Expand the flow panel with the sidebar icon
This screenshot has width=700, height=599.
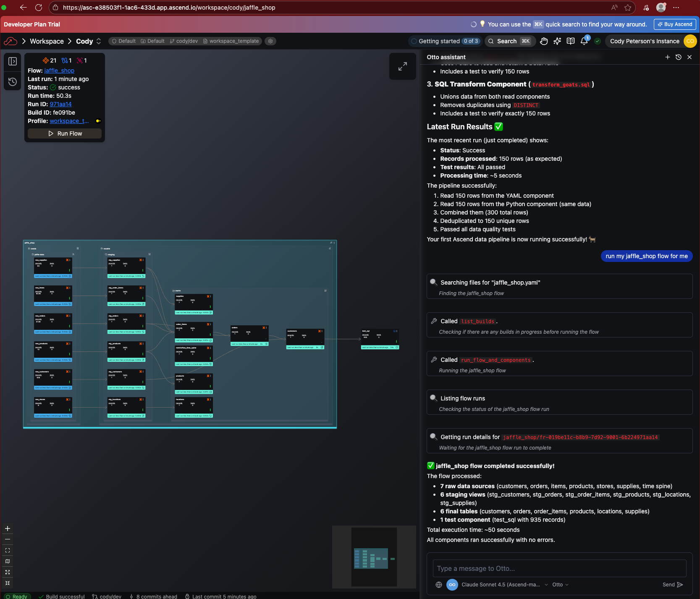12,61
